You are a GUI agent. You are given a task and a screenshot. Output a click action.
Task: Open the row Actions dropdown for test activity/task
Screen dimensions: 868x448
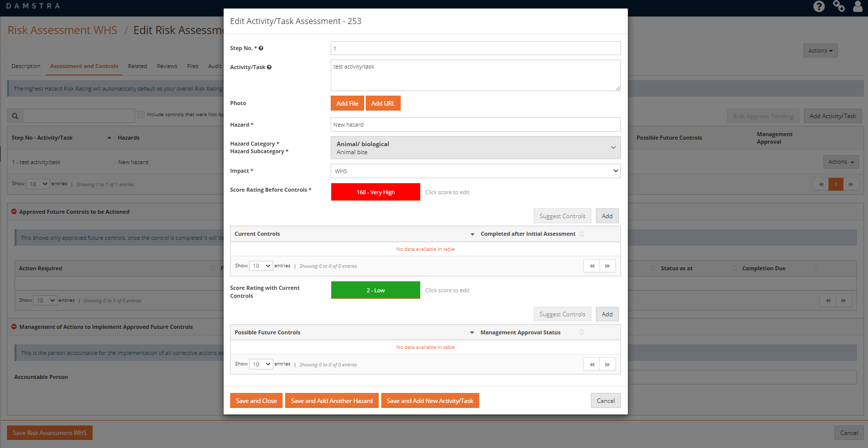[x=841, y=162]
